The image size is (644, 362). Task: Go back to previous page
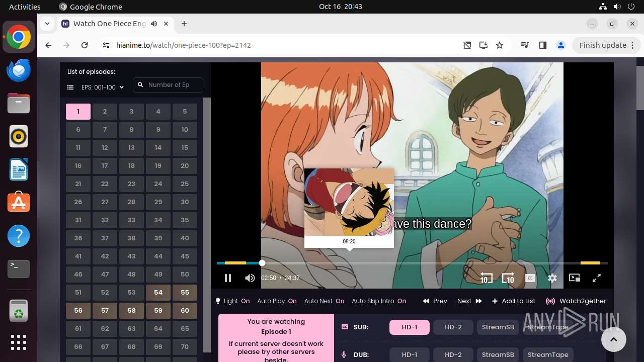(x=48, y=45)
